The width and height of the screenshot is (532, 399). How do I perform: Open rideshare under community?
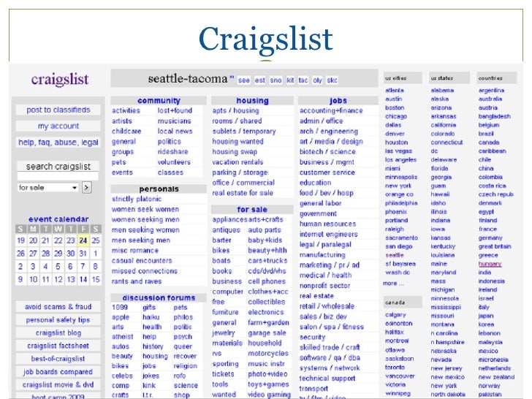172,152
